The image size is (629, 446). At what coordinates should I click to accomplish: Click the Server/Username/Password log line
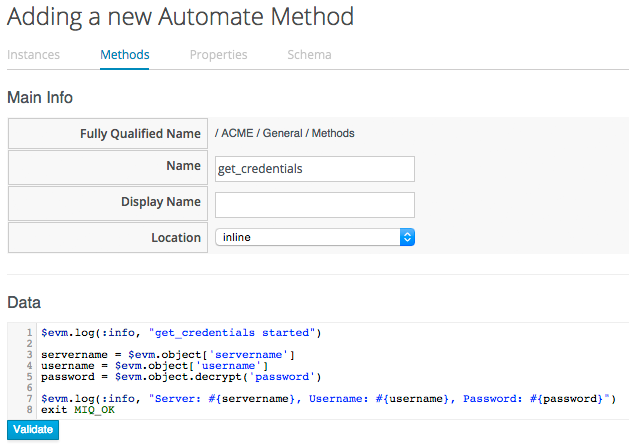[330, 399]
